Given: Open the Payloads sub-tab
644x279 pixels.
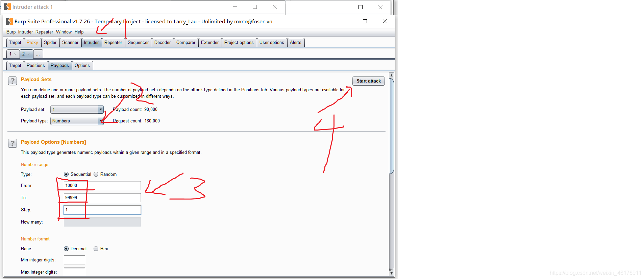Looking at the screenshot, I should [x=60, y=65].
